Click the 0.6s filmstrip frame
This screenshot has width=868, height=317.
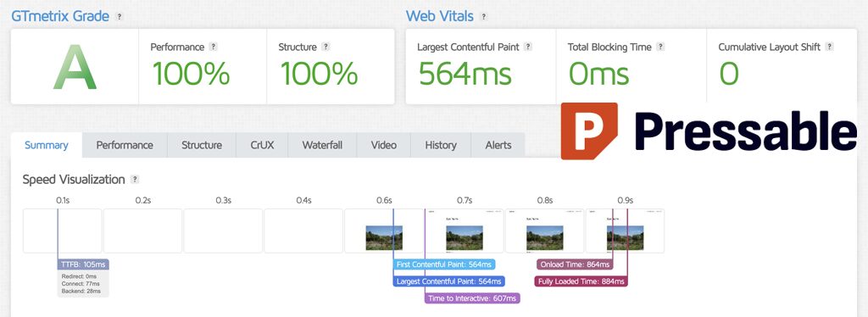pyautogui.click(x=384, y=231)
